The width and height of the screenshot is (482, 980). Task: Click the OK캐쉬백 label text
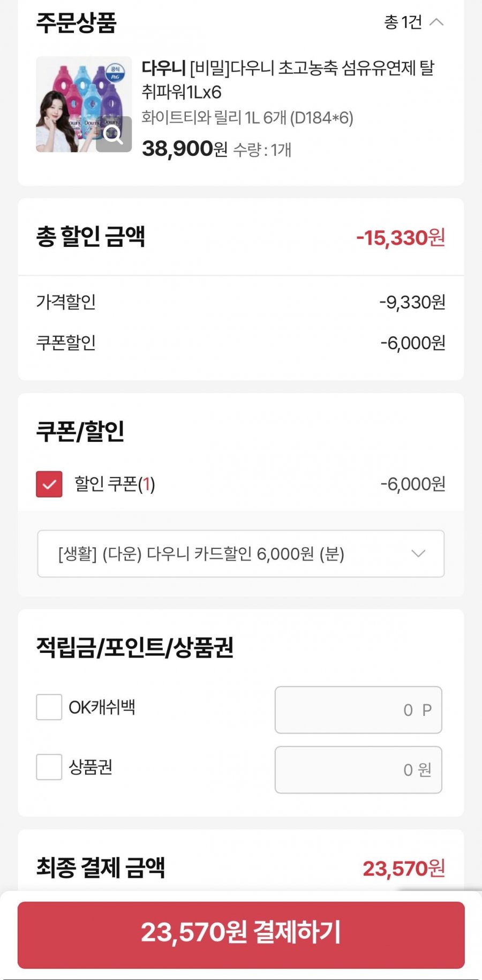point(102,707)
